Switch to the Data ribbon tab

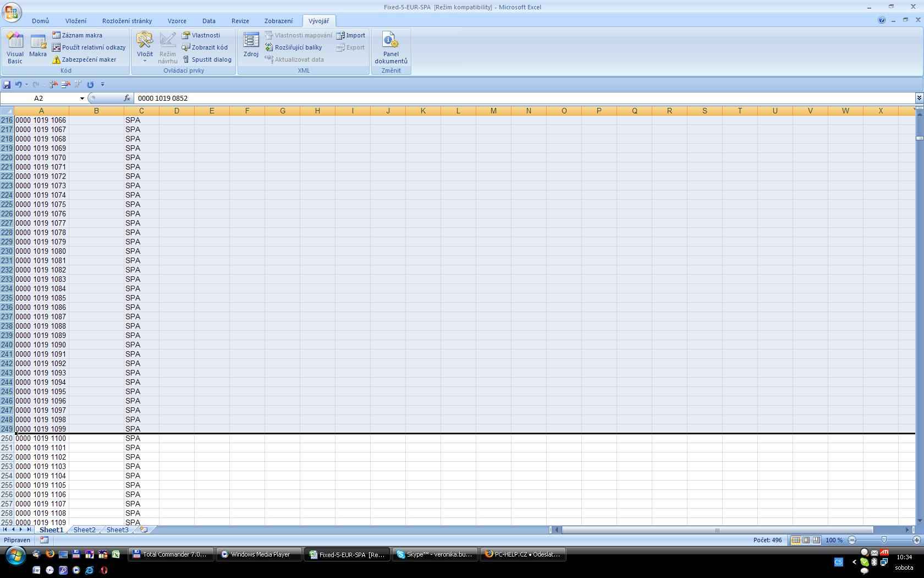[208, 21]
